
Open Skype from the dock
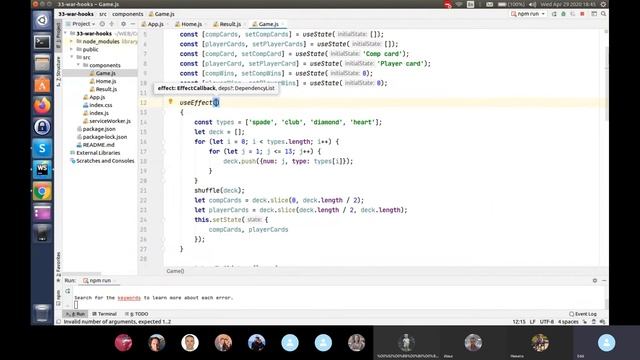[42, 148]
